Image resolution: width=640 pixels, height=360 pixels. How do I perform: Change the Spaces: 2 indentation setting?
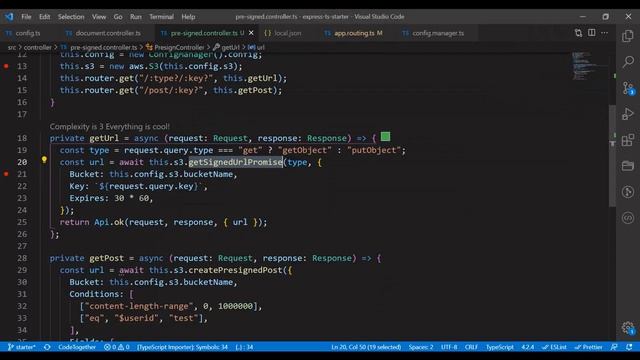421,347
